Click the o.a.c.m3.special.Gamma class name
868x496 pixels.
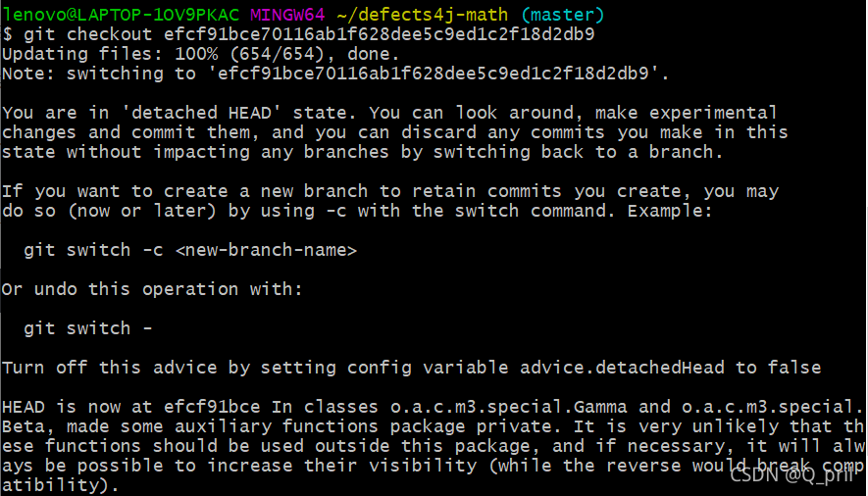pos(509,407)
